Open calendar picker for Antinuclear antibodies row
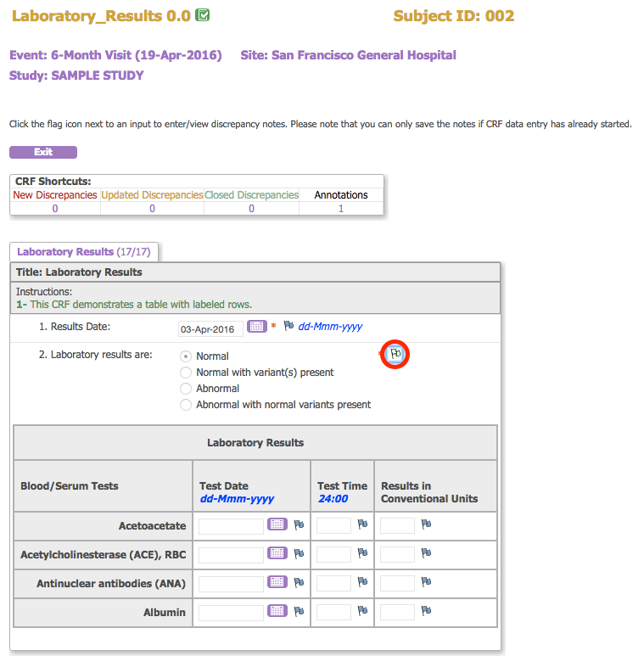 (277, 583)
